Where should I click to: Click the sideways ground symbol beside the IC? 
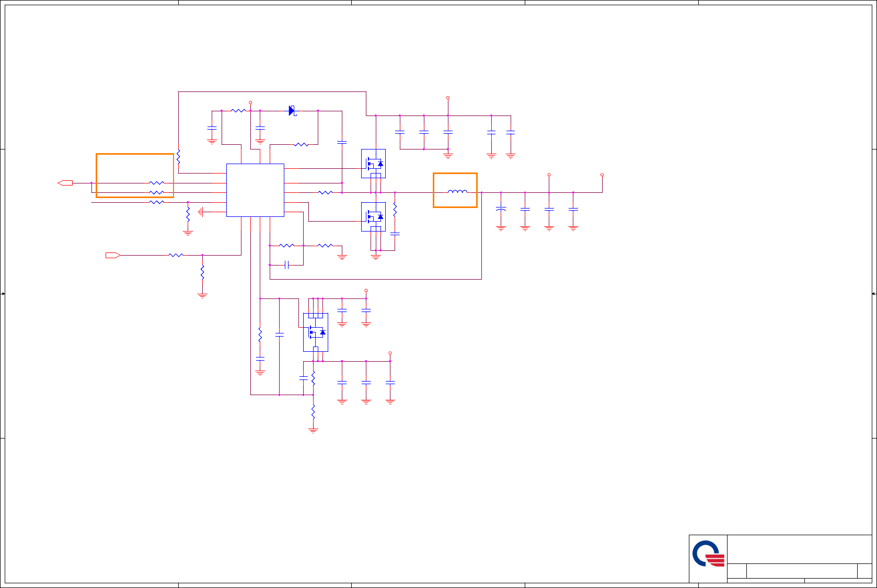coord(201,212)
